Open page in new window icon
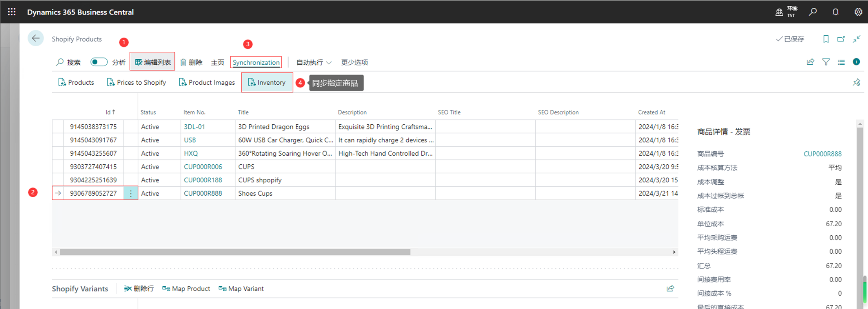The height and width of the screenshot is (309, 868). click(x=841, y=39)
